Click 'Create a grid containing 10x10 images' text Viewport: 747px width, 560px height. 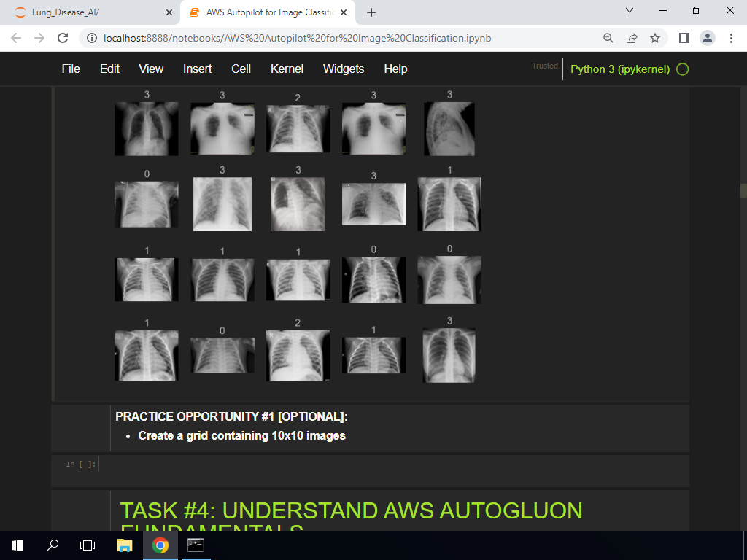point(241,436)
